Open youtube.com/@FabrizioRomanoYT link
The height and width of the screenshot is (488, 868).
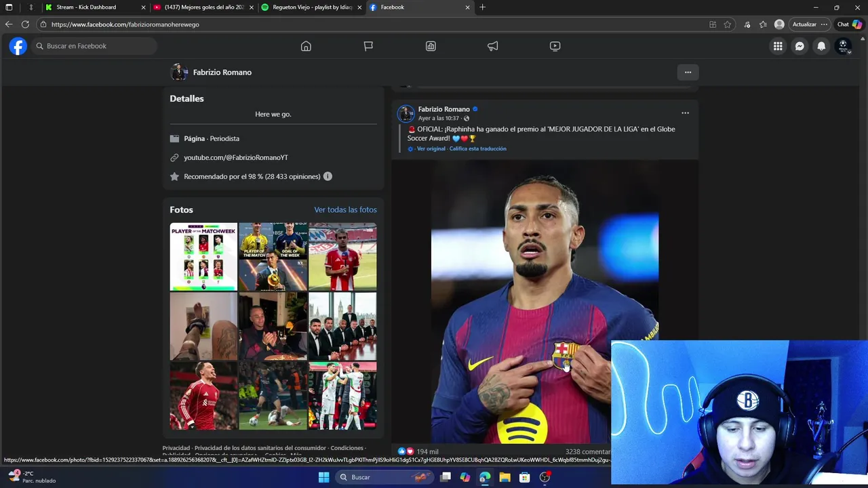click(236, 157)
